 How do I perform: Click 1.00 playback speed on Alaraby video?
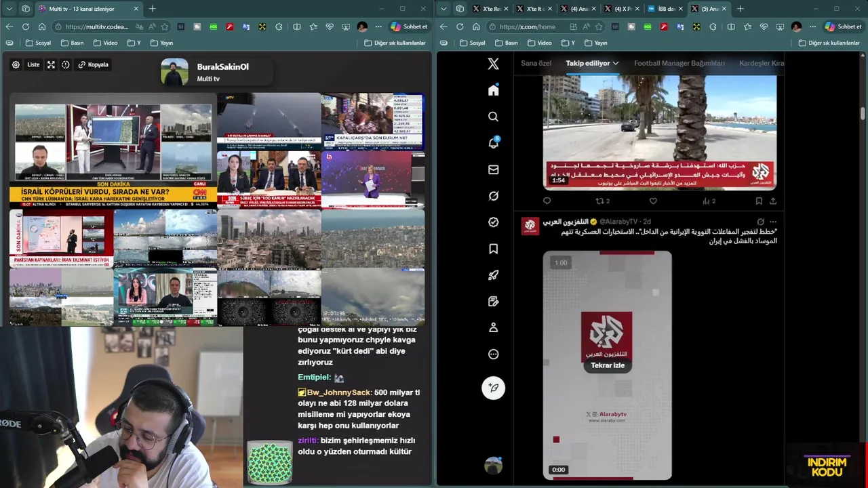(561, 262)
